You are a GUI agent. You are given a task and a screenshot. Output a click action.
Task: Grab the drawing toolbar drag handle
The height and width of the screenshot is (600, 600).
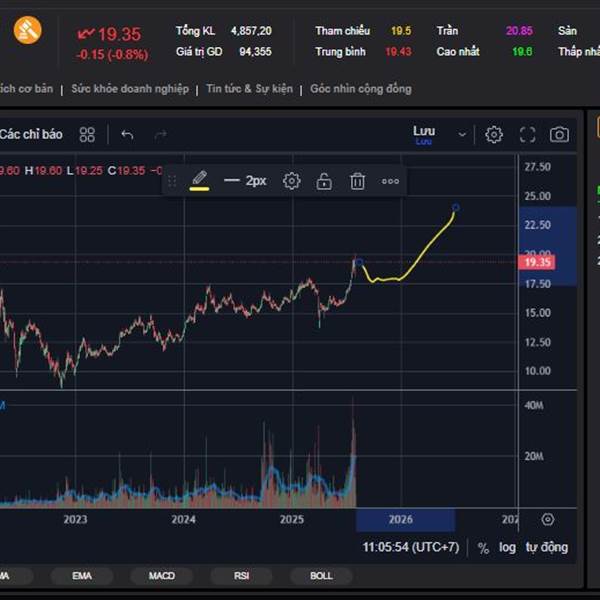tap(172, 181)
